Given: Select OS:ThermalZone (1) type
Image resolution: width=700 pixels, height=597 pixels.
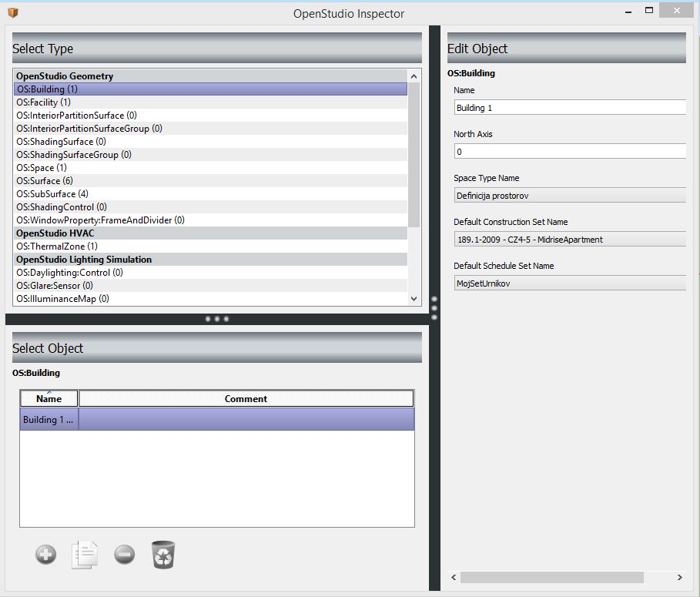Looking at the screenshot, I should pyautogui.click(x=211, y=247).
